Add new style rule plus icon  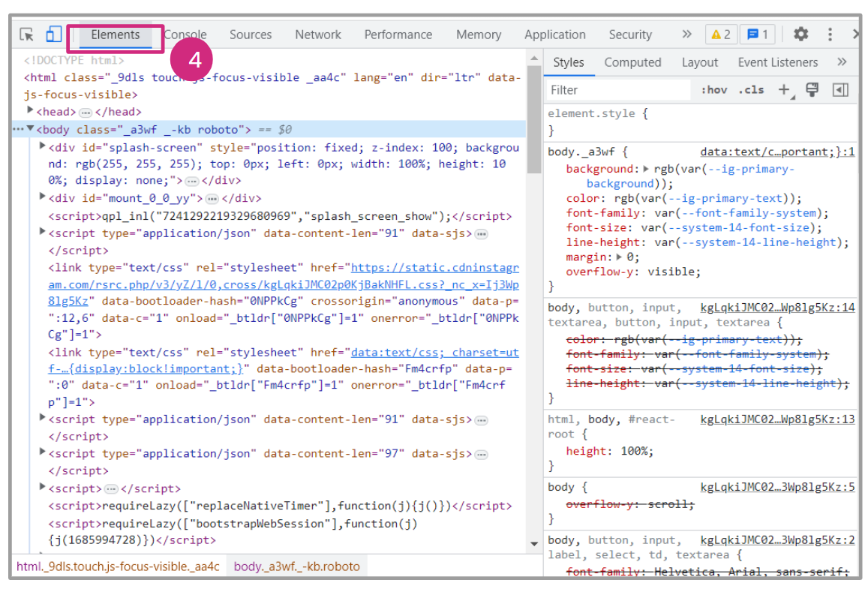click(x=784, y=90)
